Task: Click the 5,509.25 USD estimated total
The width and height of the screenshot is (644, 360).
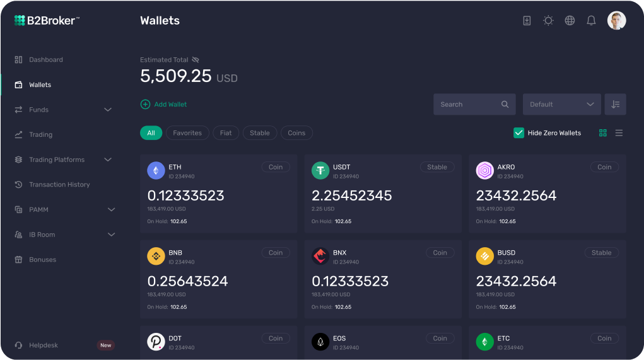Action: (189, 76)
